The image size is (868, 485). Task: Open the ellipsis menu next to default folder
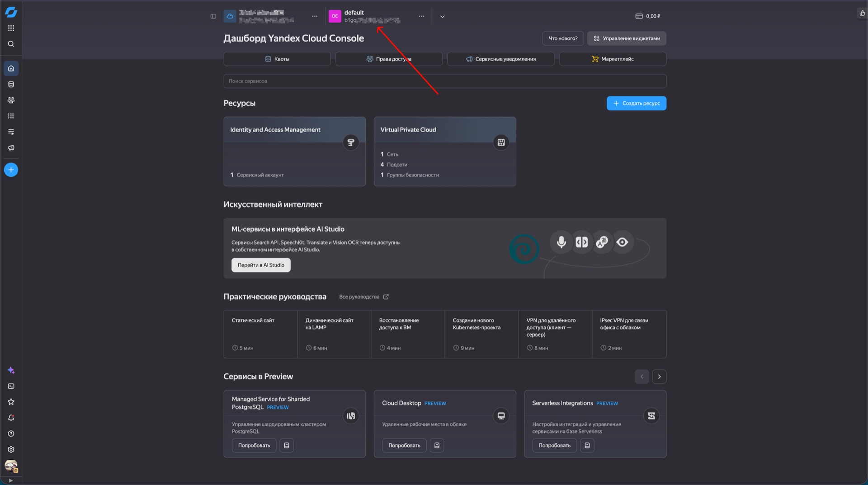click(421, 16)
